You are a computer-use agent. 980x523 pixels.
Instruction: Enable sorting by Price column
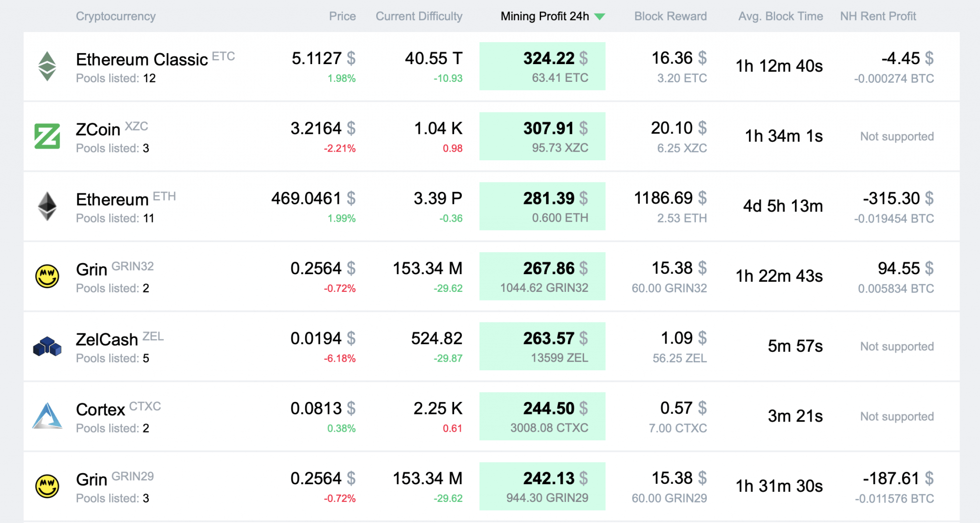342,16
